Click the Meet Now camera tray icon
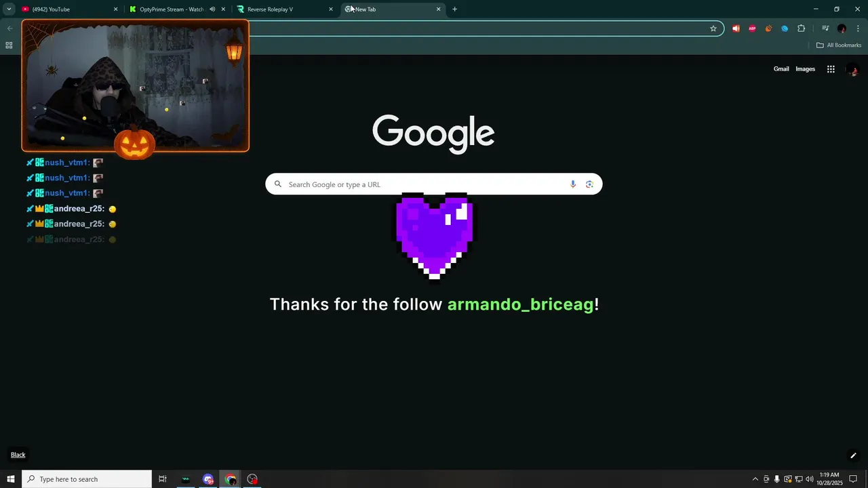This screenshot has height=488, width=868. 766,479
